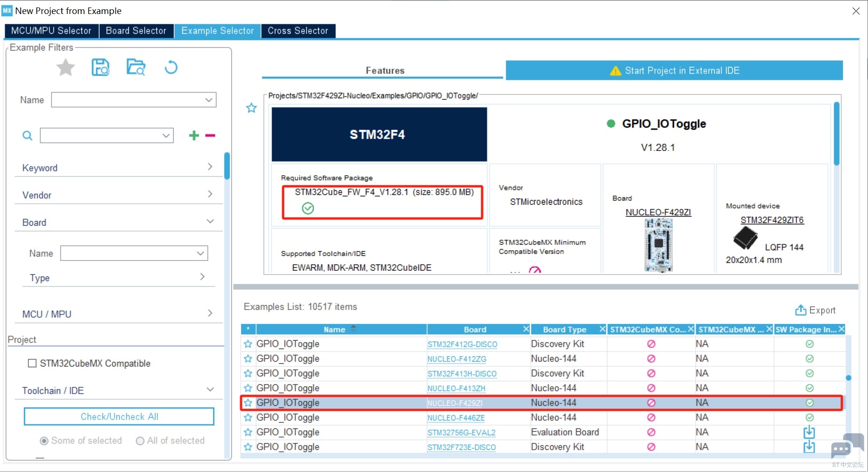Switch to the MCU/MPU Selector tab
The height and width of the screenshot is (472, 868).
click(x=51, y=31)
